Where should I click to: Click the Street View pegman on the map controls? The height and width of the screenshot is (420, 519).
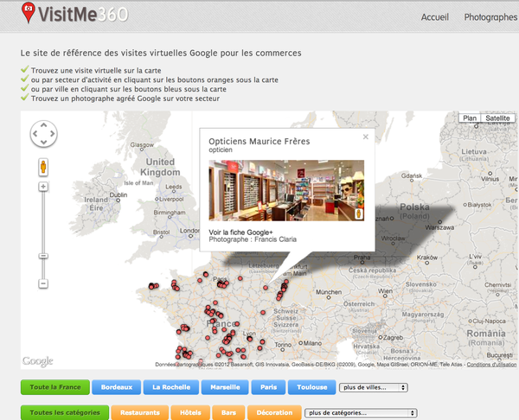43,167
